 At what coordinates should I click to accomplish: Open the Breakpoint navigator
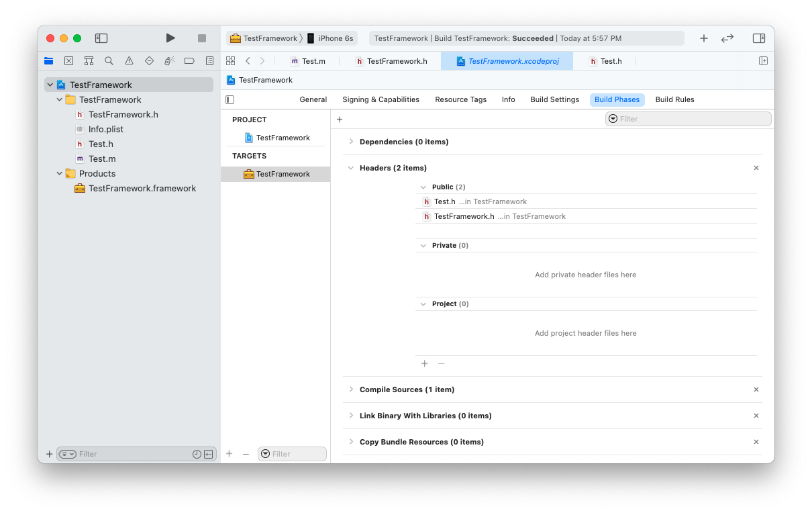[x=189, y=60]
